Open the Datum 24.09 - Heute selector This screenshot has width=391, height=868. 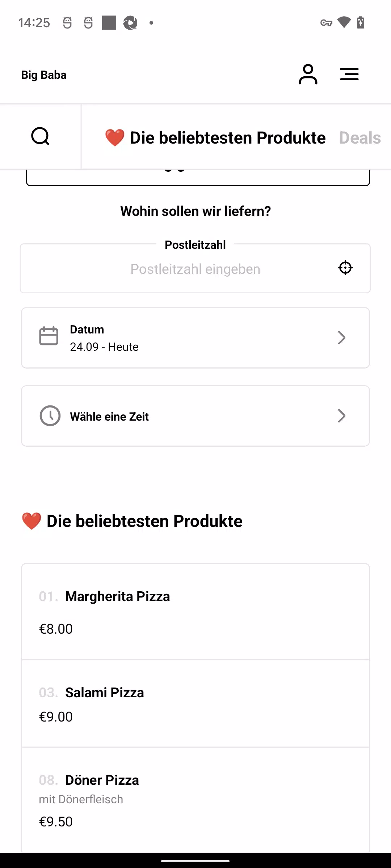(195, 338)
